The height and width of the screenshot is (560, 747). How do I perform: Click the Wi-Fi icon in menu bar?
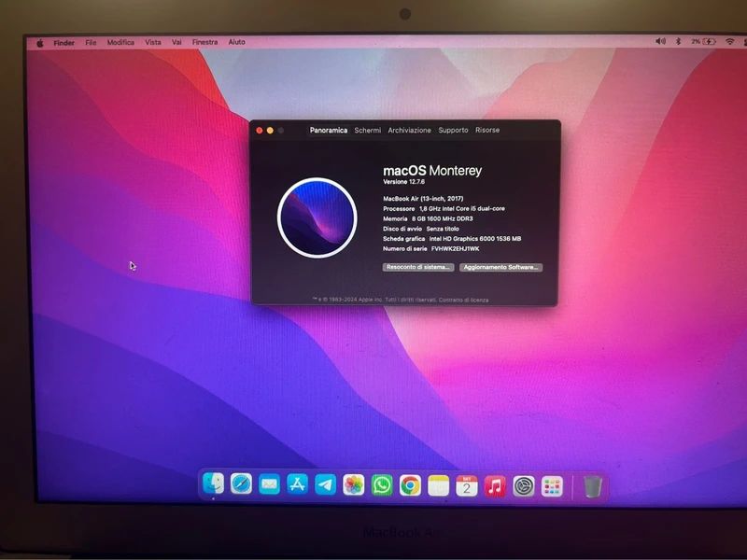[729, 42]
